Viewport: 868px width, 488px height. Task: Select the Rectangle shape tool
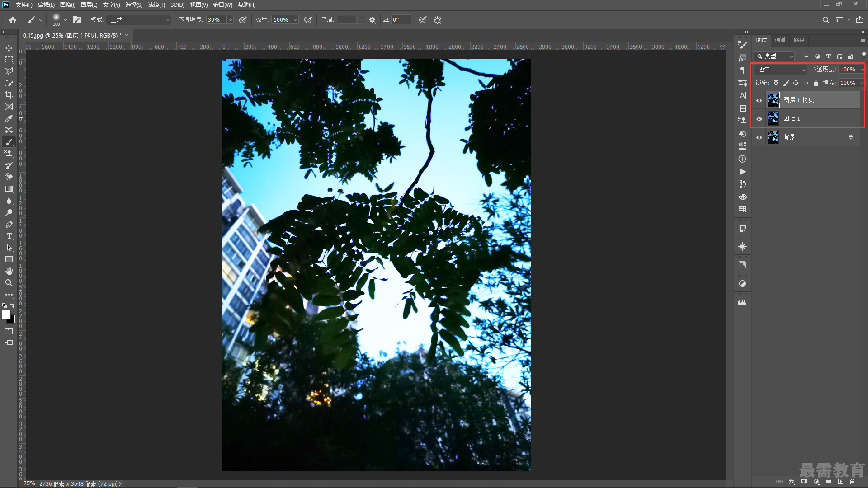pos(9,259)
